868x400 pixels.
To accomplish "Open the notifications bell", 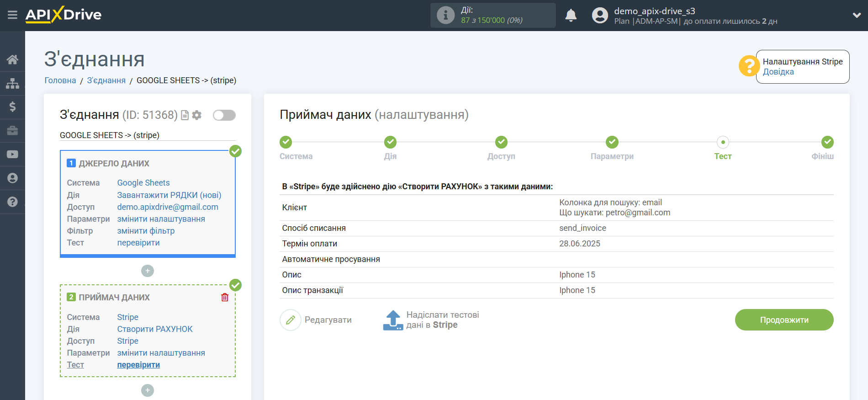I will (571, 15).
